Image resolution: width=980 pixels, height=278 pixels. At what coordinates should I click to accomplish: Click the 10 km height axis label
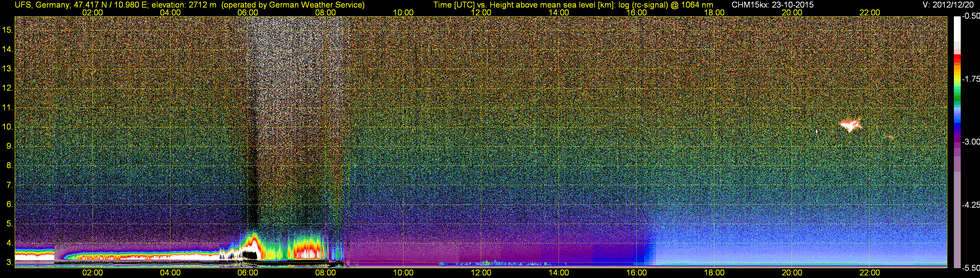[7, 127]
